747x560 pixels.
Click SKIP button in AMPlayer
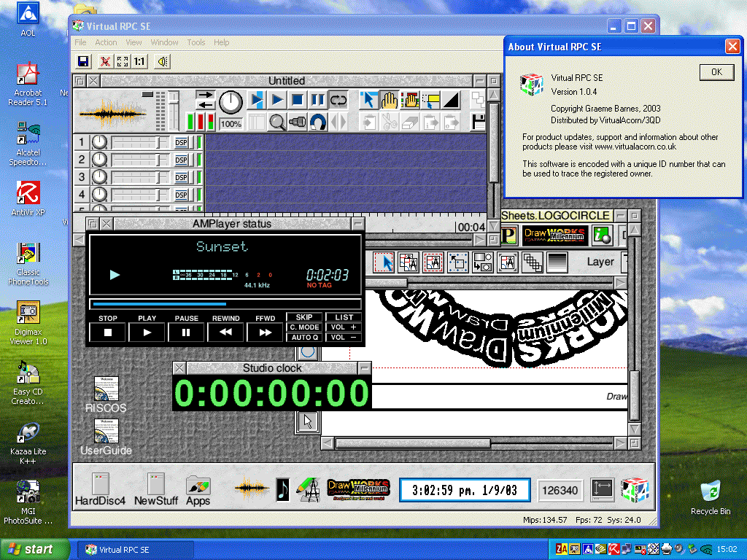(x=304, y=317)
